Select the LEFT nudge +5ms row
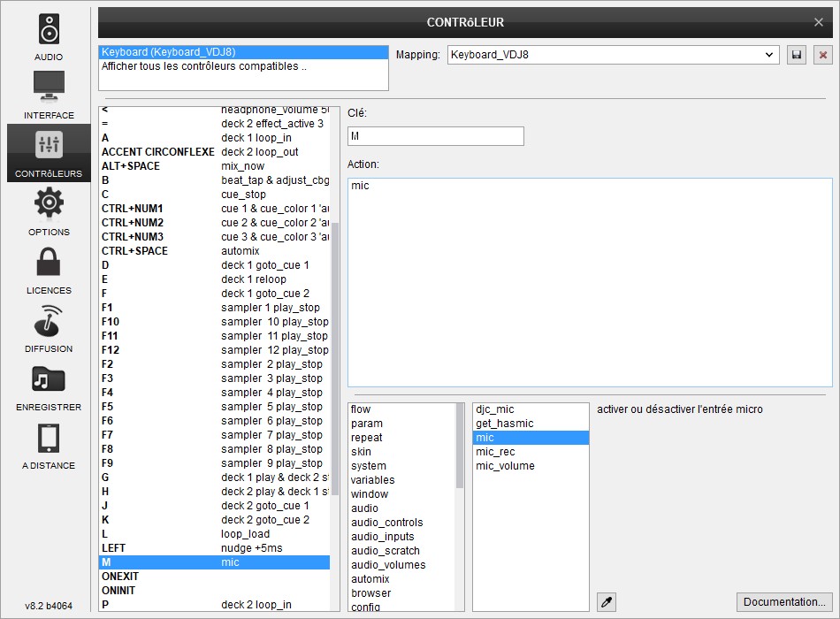The height and width of the screenshot is (619, 840). 215,547
